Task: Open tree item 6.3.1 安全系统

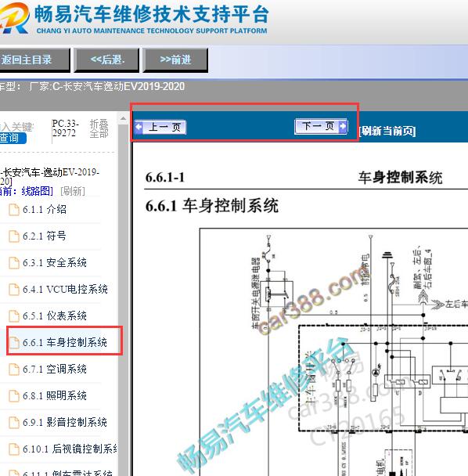Action: (x=55, y=262)
